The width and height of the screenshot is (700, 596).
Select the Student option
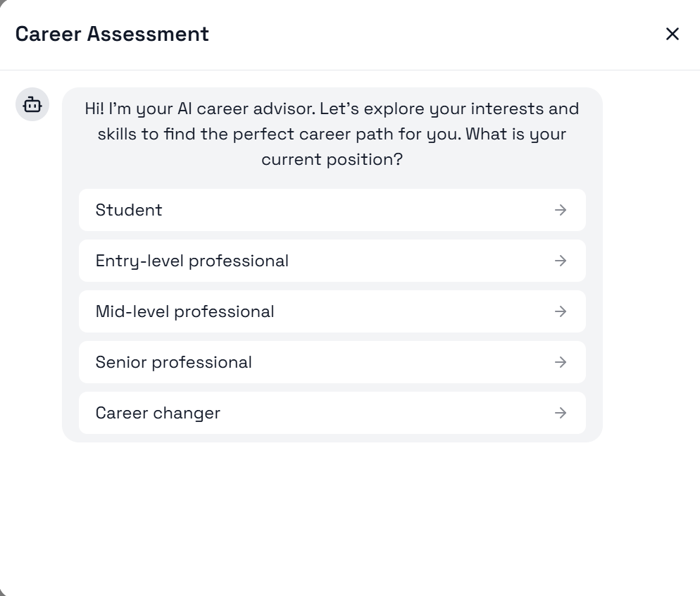click(129, 210)
